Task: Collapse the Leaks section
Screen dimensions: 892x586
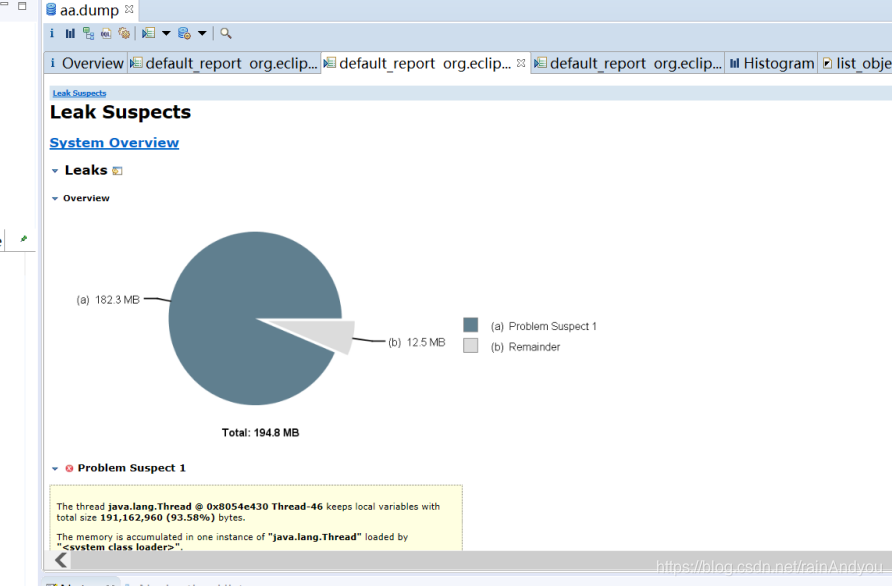Action: click(55, 171)
